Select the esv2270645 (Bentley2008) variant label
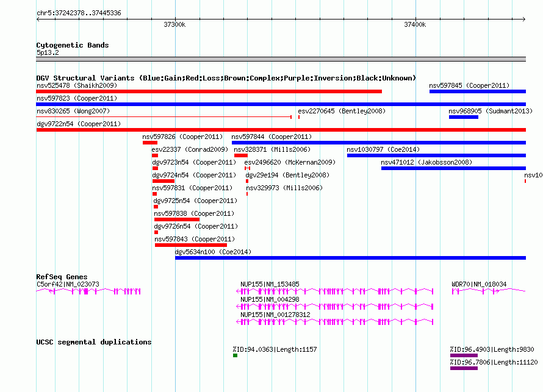The image size is (543, 392). point(342,111)
